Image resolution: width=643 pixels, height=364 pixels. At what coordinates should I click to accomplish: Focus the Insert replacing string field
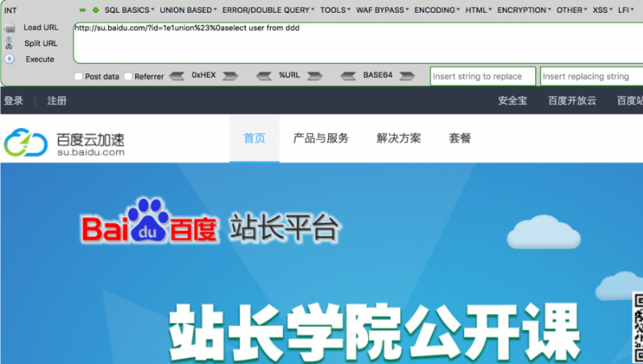tap(591, 77)
